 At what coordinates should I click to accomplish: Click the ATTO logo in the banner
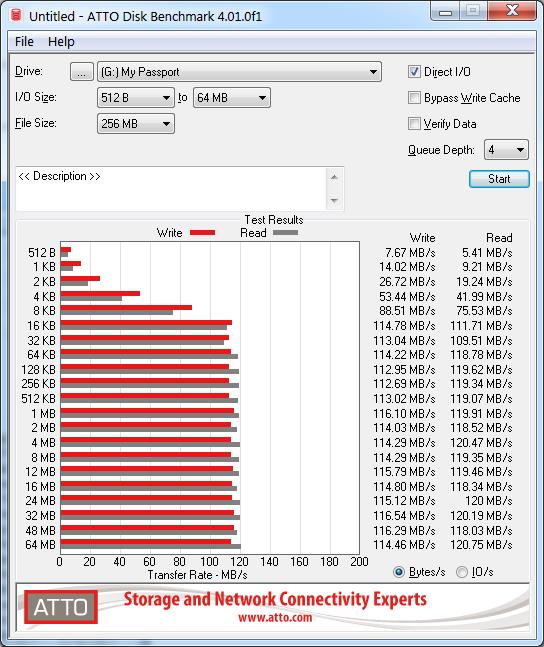point(61,607)
